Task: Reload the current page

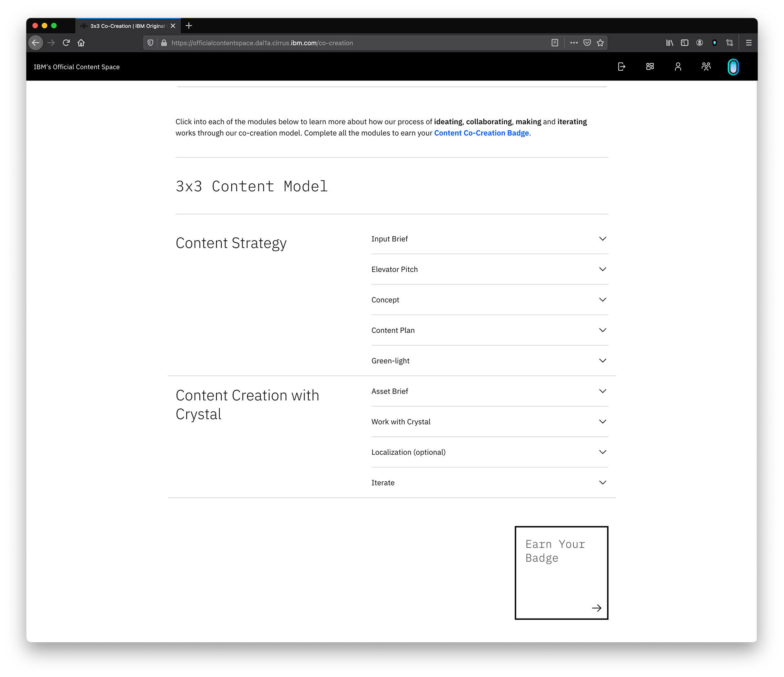Action: [x=66, y=43]
